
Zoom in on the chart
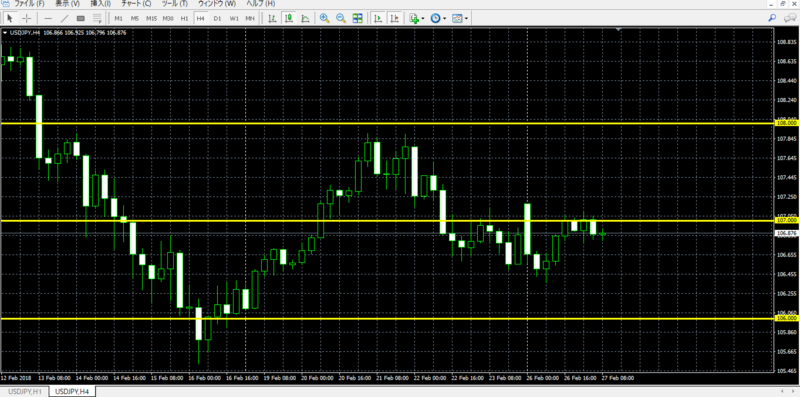[324, 18]
